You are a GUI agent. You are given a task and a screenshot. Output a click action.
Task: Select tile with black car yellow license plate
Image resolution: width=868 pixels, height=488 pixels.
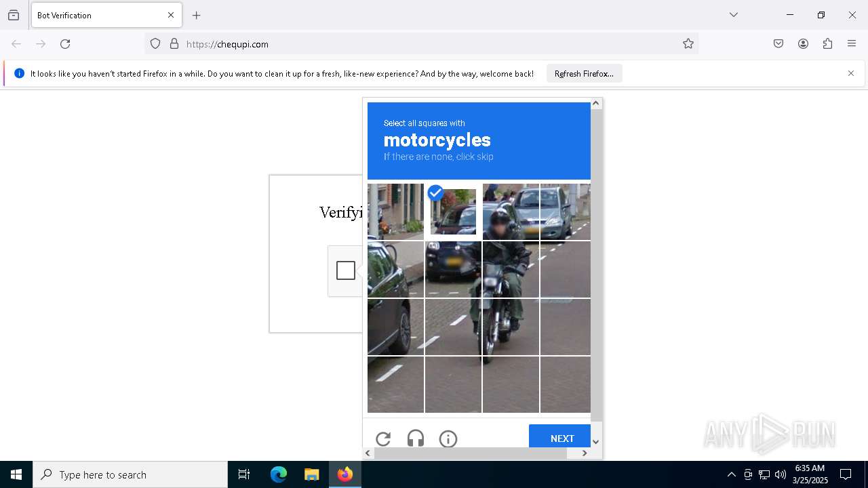pos(453,269)
